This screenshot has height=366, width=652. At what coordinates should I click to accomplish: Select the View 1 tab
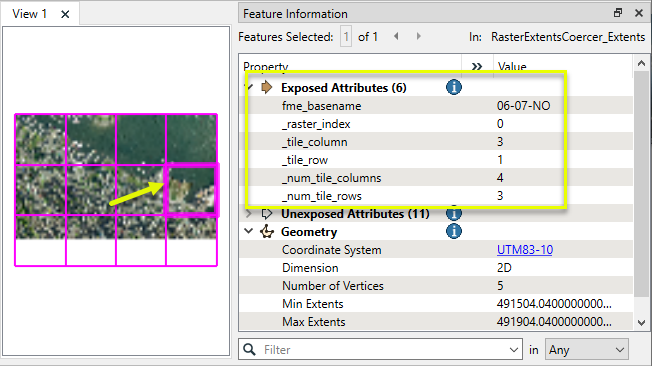(30, 14)
